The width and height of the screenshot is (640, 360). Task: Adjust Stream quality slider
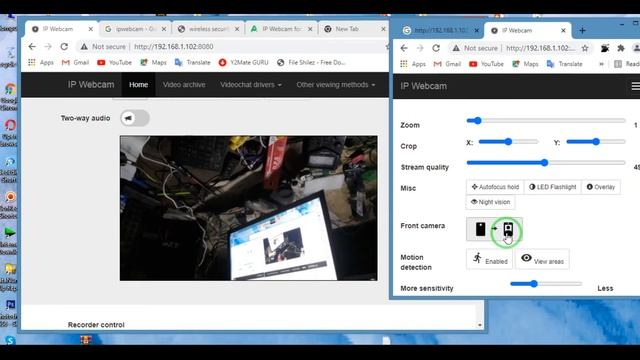coord(546,163)
